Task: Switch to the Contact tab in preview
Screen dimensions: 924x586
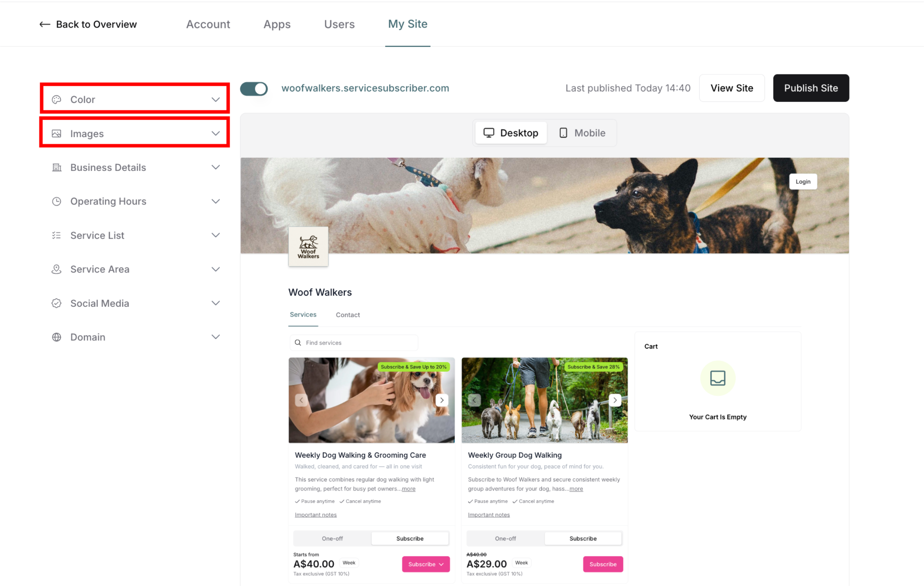Action: pyautogui.click(x=348, y=315)
